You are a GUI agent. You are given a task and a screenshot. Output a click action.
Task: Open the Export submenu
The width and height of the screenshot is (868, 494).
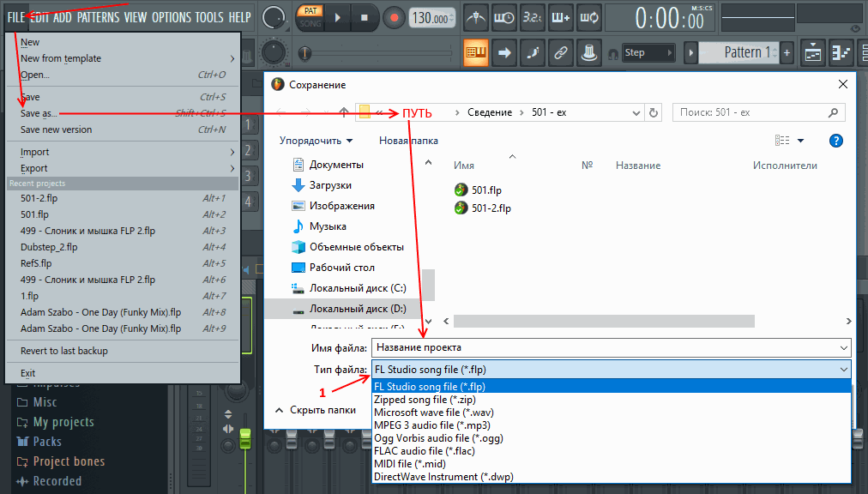(34, 168)
